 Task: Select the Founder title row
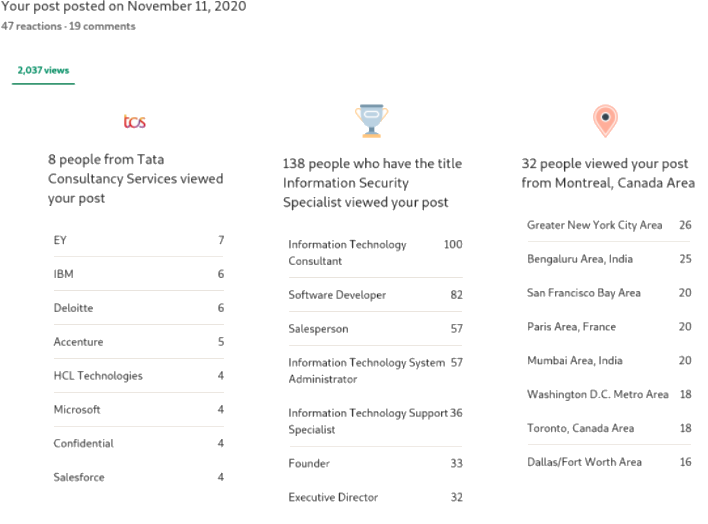click(375, 463)
